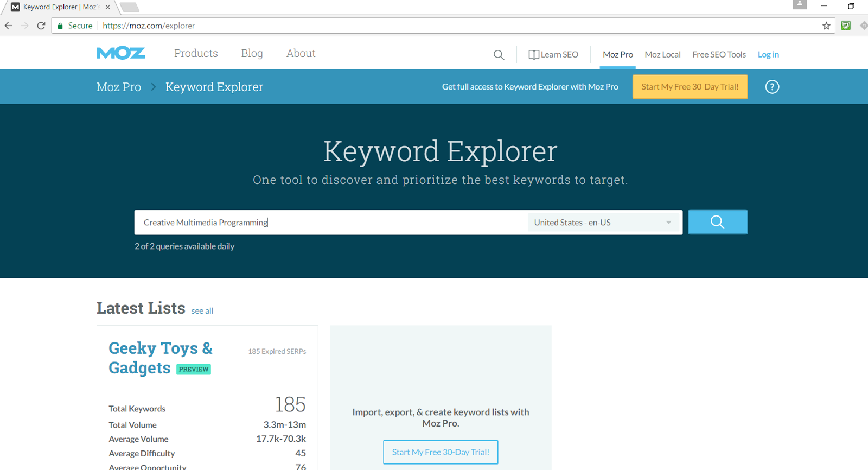This screenshot has height=470, width=868.
Task: Click the Import, export, & create keyword lists text
Action: [x=441, y=417]
